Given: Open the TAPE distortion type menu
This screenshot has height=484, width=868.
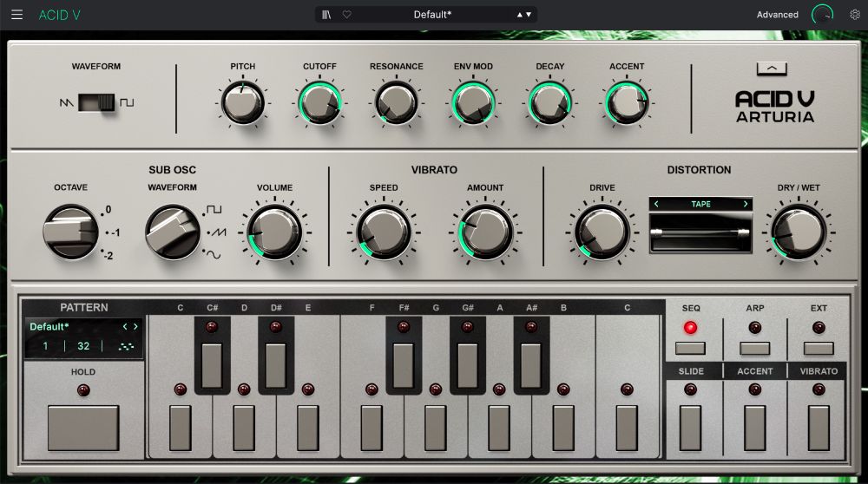Looking at the screenshot, I should [700, 204].
